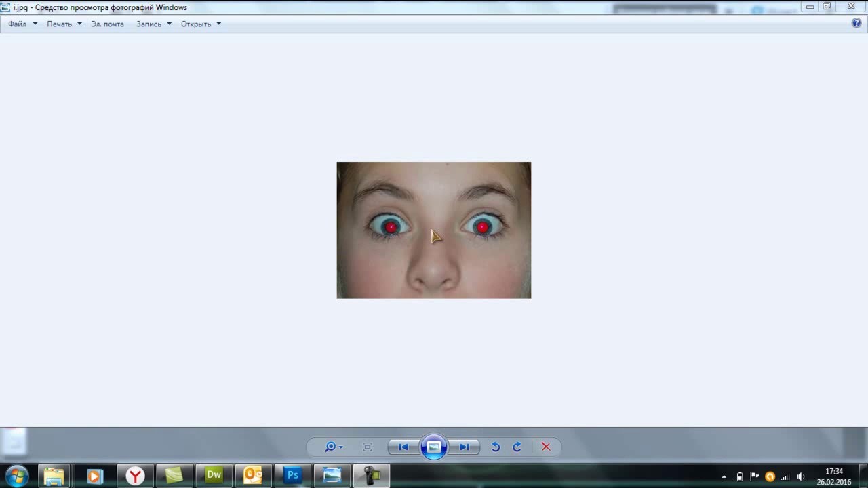This screenshot has width=868, height=488.
Task: Click the volume speaker tray icon
Action: [x=801, y=476]
